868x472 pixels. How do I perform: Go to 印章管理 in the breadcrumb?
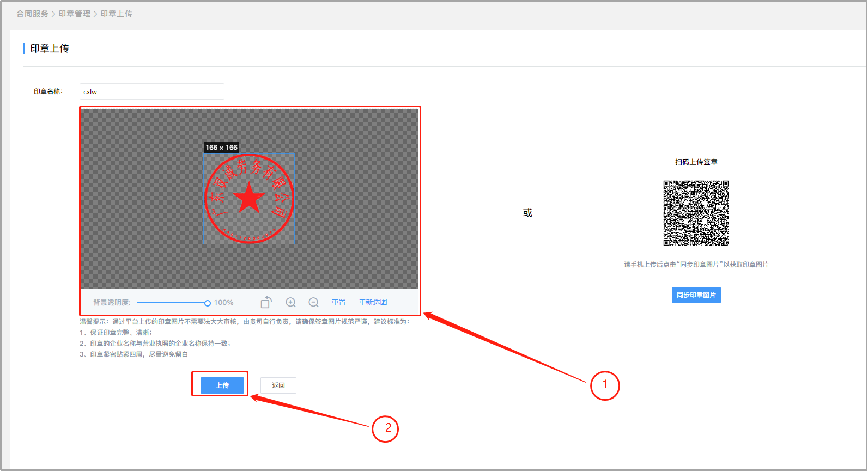pos(74,14)
